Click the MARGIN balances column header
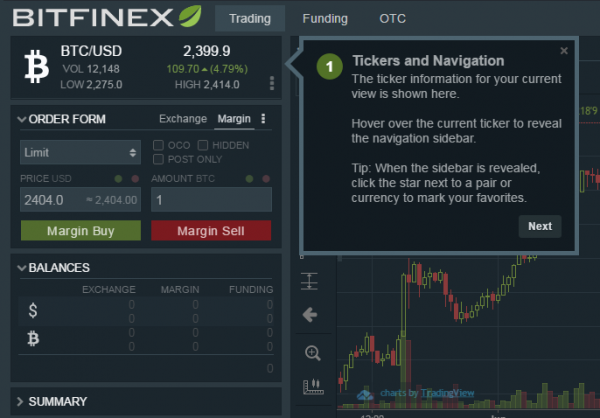This screenshot has width=600, height=418. pos(180,289)
